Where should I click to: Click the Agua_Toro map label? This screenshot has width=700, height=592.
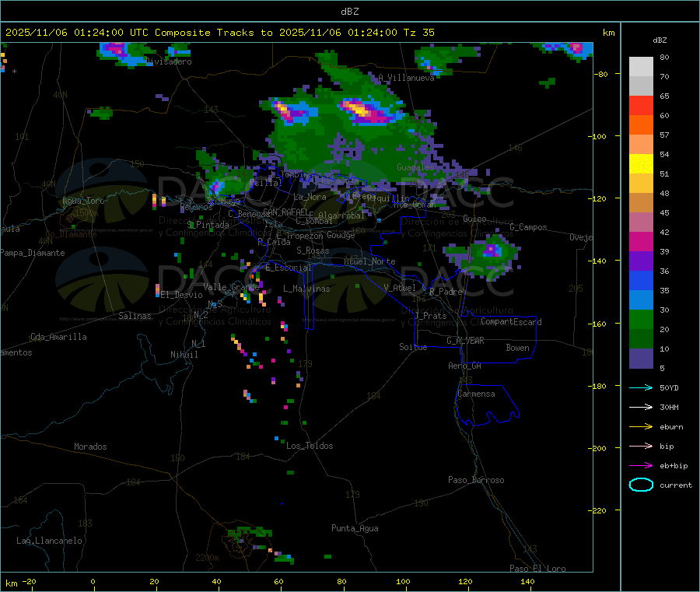coord(83,201)
